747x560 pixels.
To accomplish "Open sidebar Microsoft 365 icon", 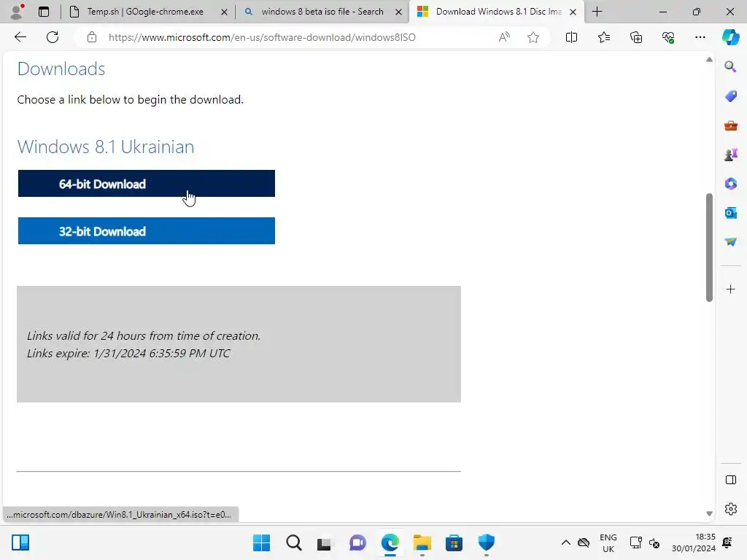I will [x=730, y=183].
